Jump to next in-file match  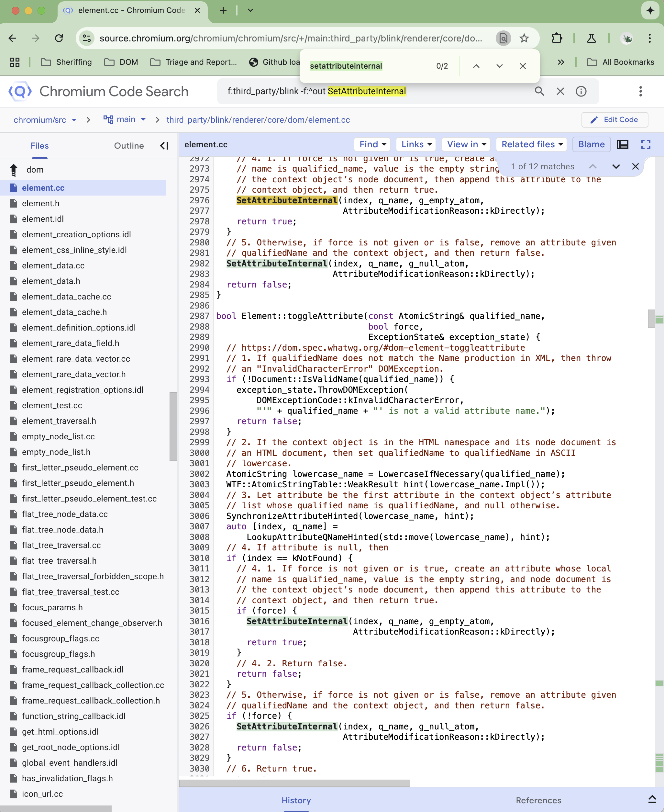pos(615,166)
